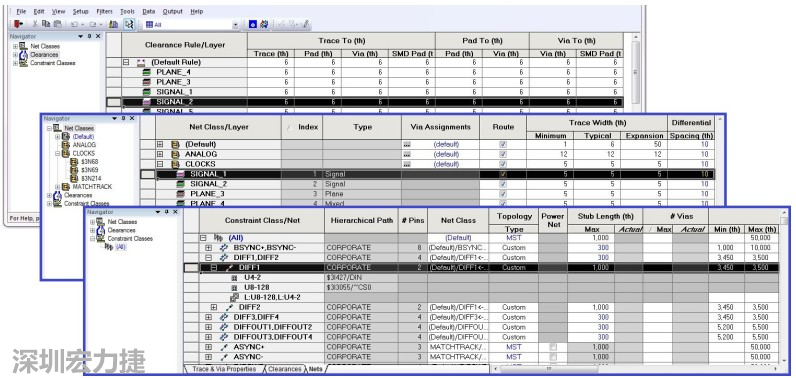The height and width of the screenshot is (378, 796).
Task: Toggle the Route checkbox for SIGNAL_2 layer
Action: (x=503, y=184)
